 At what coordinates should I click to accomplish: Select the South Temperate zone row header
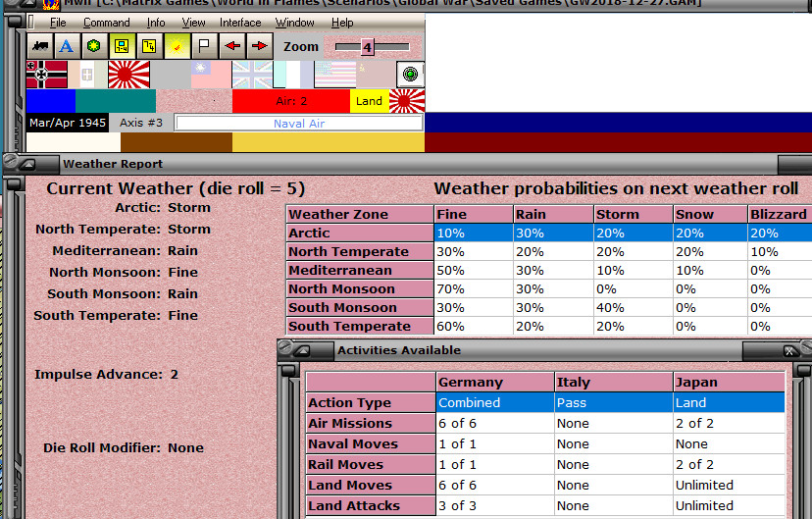(x=360, y=327)
